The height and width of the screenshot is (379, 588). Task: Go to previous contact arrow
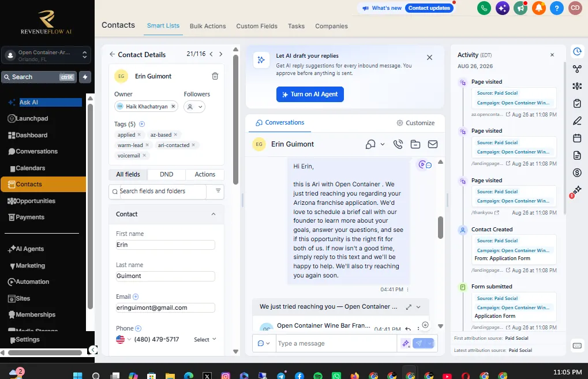click(x=211, y=54)
